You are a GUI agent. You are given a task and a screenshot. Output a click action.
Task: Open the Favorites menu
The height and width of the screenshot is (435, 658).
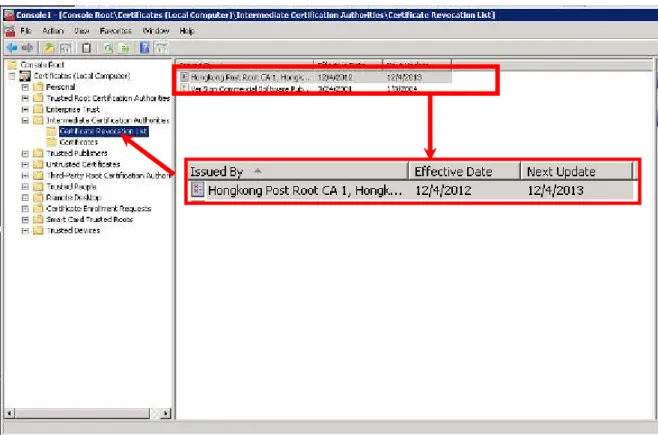click(x=115, y=31)
